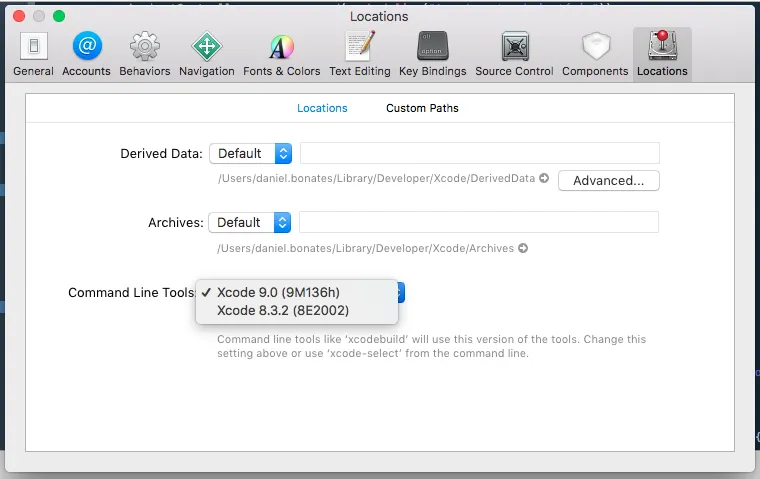Click the Xcode/Archives path text
Viewport: 760px width, 479px height.
[x=365, y=248]
